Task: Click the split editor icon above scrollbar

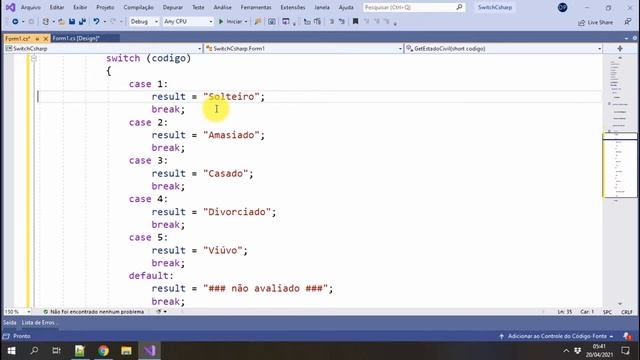Action: pyautogui.click(x=620, y=49)
